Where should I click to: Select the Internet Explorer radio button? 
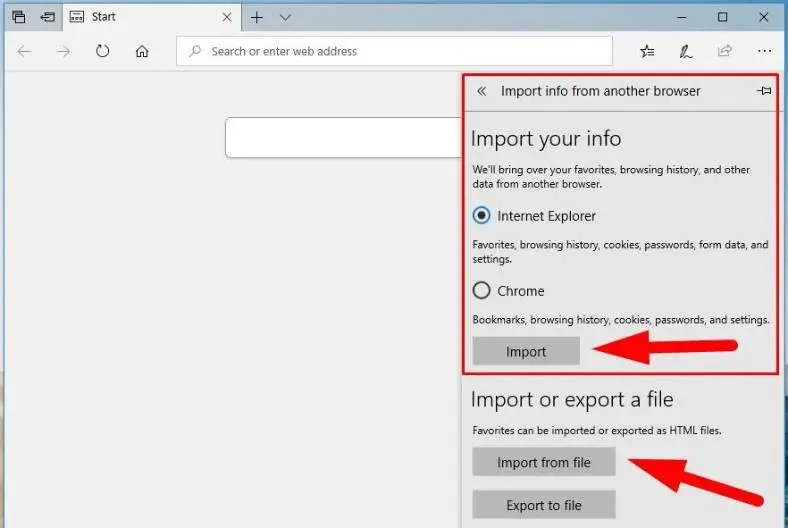pos(482,216)
